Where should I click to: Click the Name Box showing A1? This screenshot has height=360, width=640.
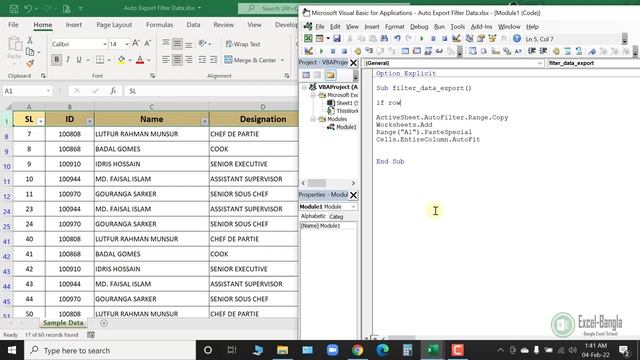[27, 91]
